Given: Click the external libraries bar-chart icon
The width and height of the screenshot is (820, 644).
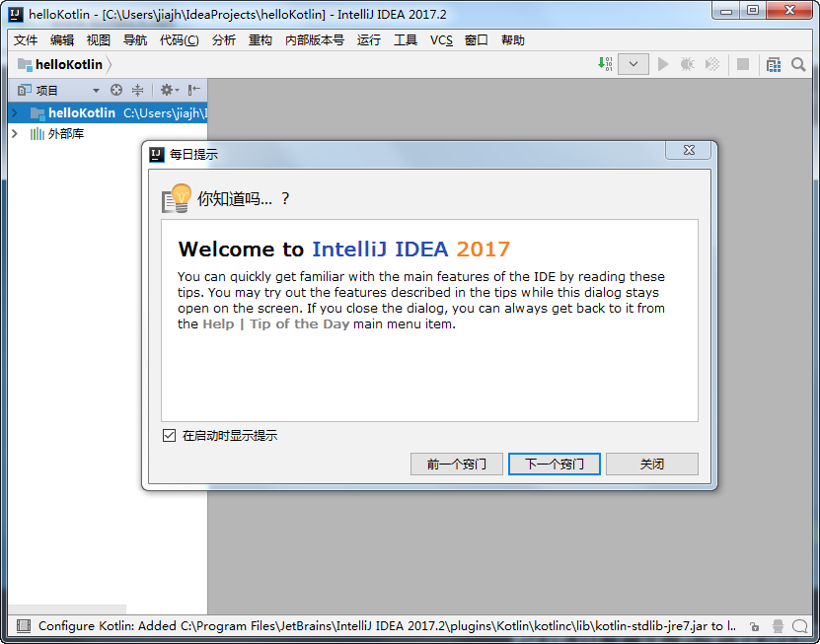Looking at the screenshot, I should [x=37, y=134].
